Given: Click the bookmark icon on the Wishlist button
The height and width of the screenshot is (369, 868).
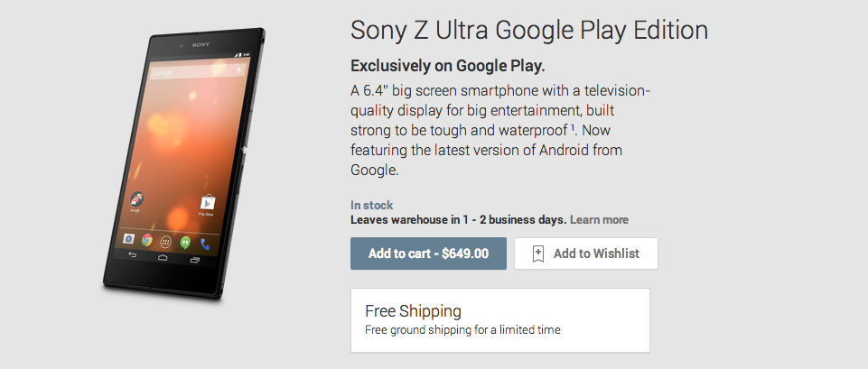Looking at the screenshot, I should tap(537, 254).
